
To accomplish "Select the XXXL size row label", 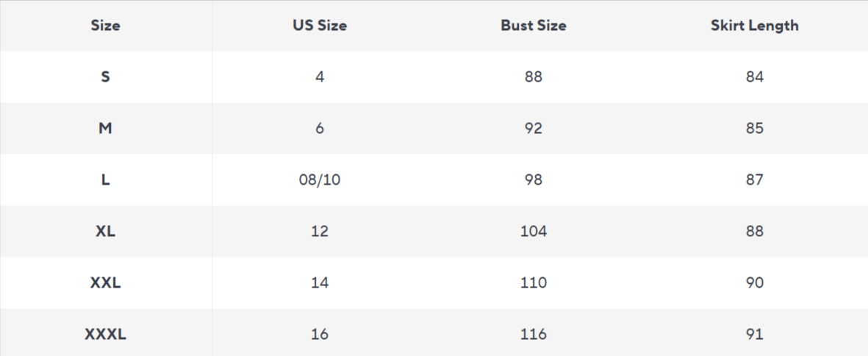I will pyautogui.click(x=106, y=334).
